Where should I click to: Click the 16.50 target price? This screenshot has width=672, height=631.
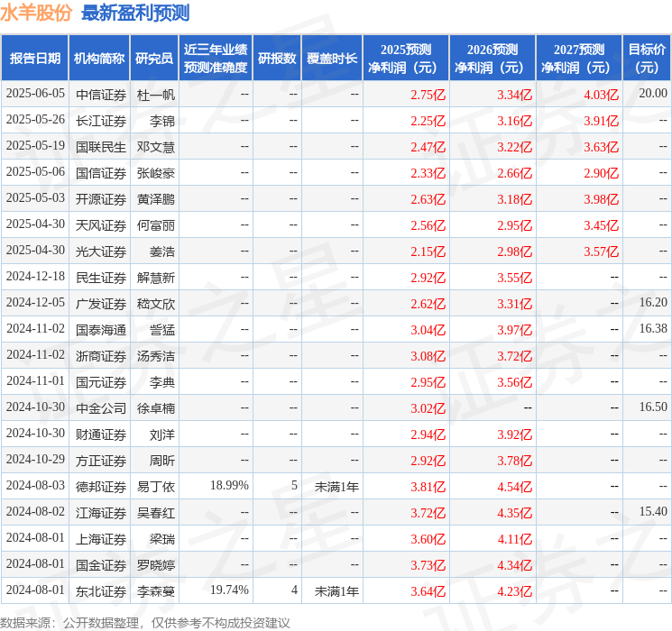point(653,407)
